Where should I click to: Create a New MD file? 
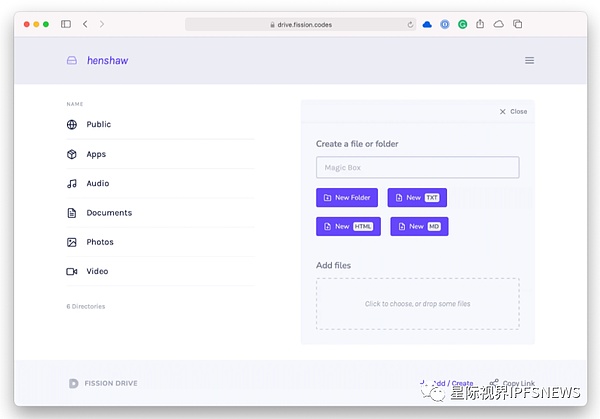coord(419,227)
